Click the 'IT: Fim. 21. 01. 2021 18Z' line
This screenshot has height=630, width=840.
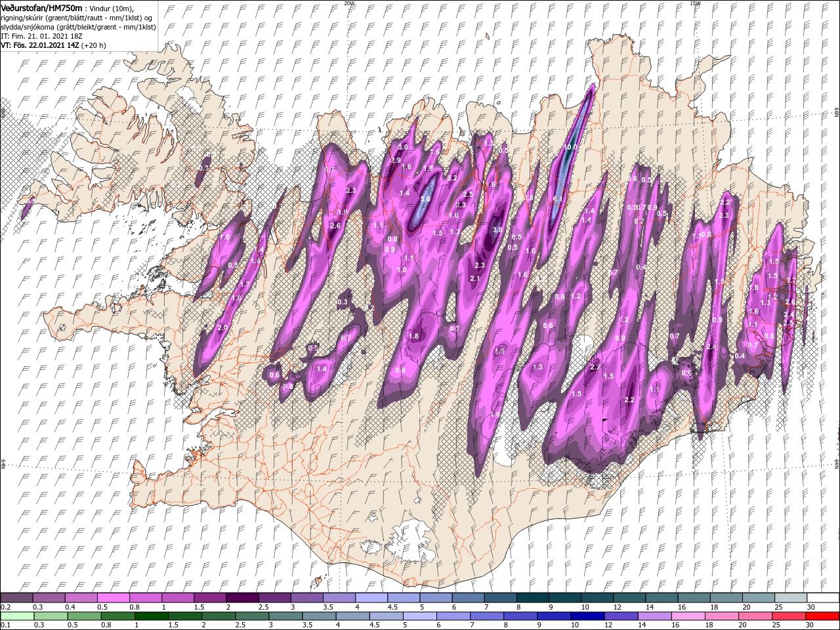(41, 36)
